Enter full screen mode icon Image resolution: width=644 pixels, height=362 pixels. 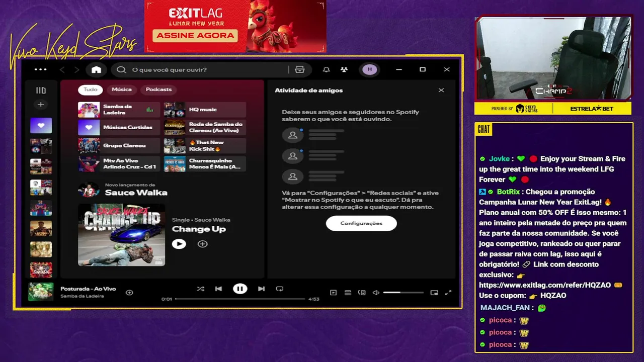[448, 293]
